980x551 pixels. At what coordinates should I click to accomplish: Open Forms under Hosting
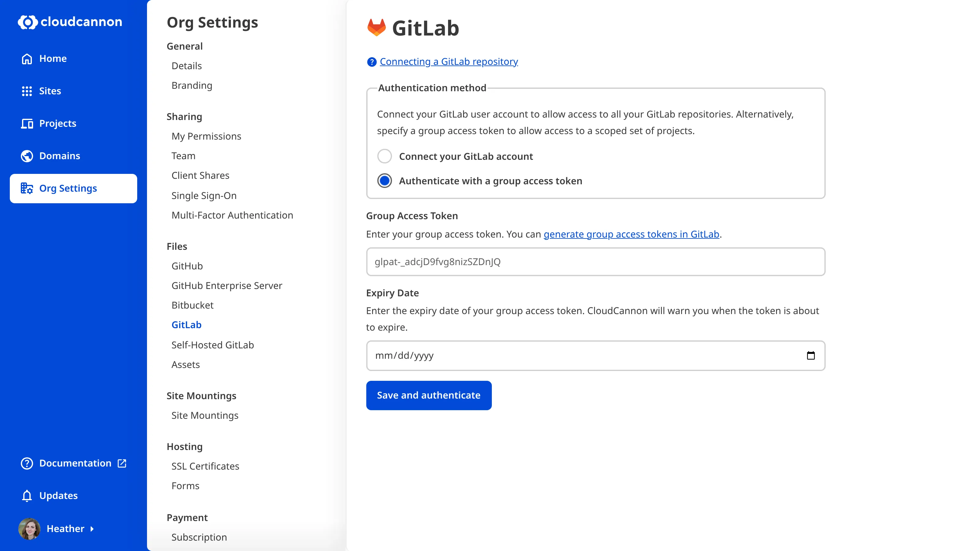[x=185, y=486]
